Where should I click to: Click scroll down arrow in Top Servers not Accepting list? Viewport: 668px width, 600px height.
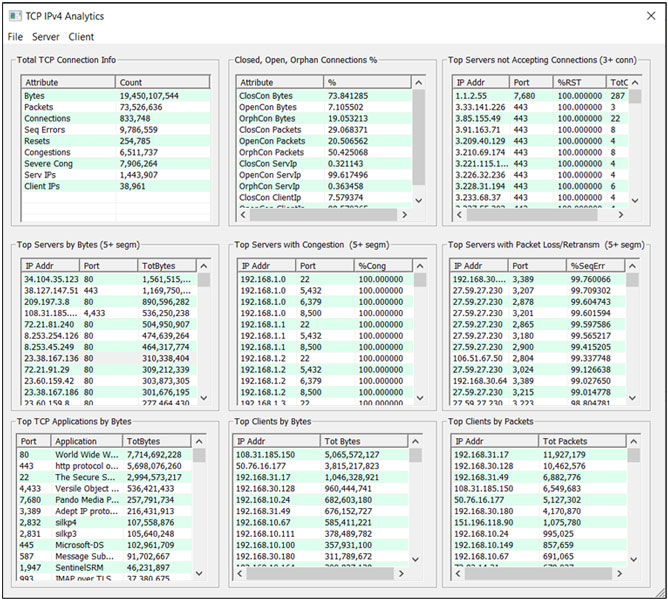635,200
